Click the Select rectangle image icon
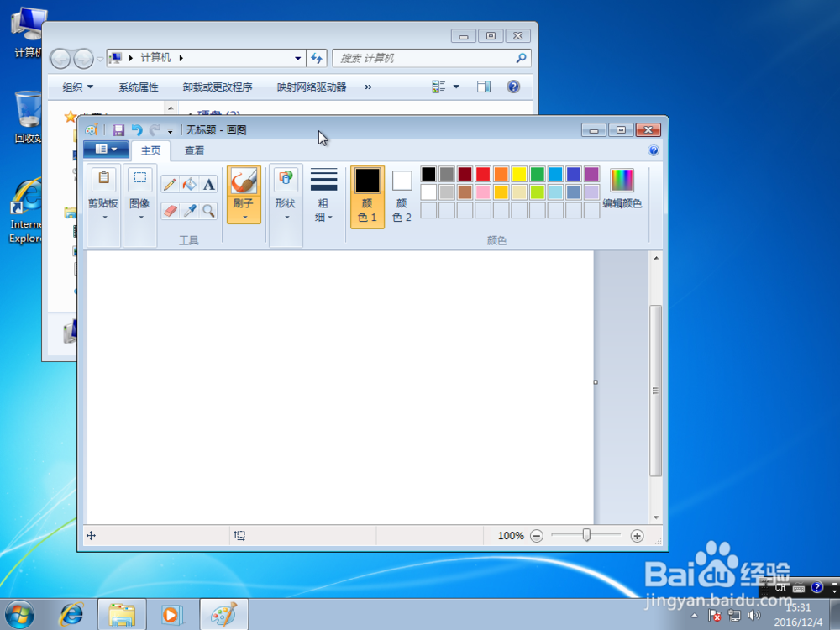The height and width of the screenshot is (630, 840). point(139,179)
